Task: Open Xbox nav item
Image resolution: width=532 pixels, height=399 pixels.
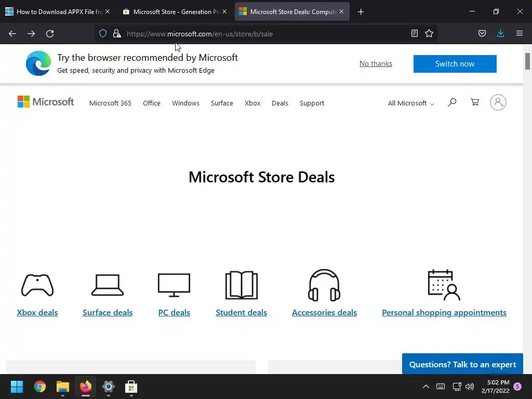Action: tap(252, 103)
